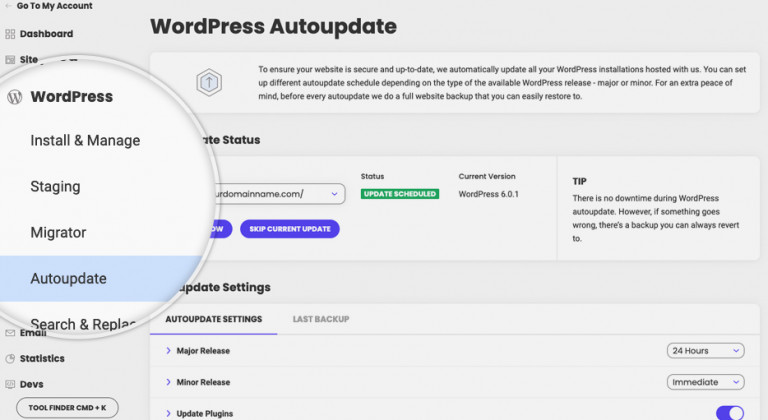The width and height of the screenshot is (768, 420).
Task: Expand the WordPress sidebar section heading
Action: (72, 97)
